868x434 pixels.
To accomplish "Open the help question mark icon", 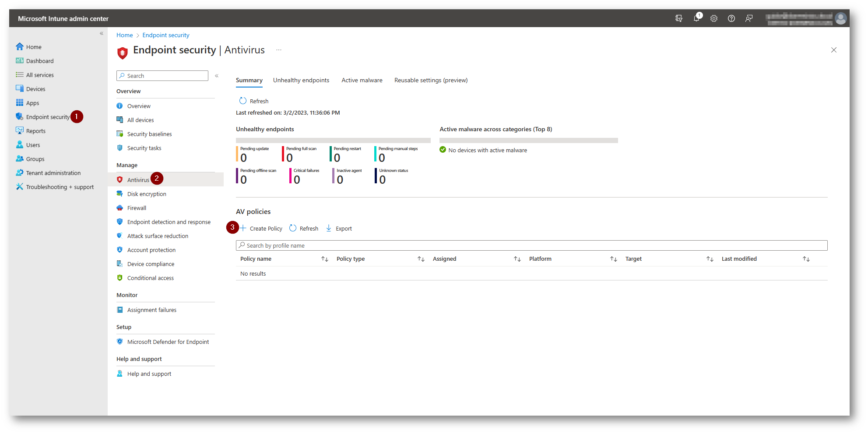I will pos(731,18).
